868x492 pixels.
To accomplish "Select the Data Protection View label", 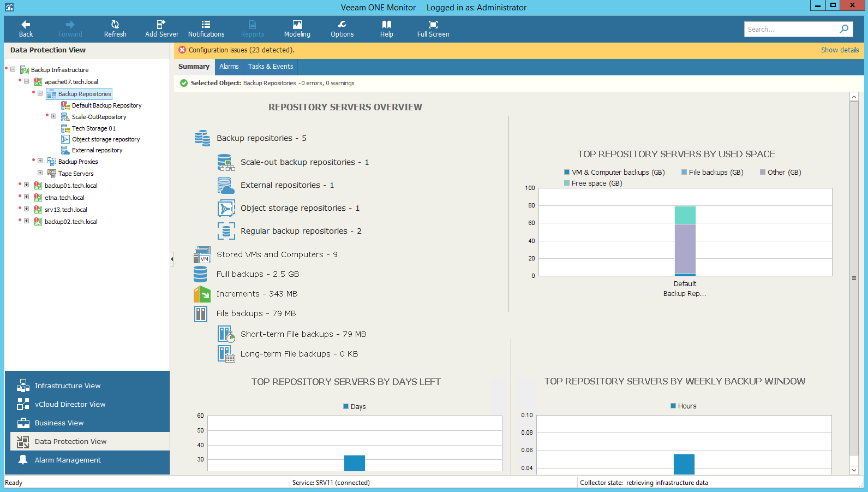I will pyautogui.click(x=71, y=441).
